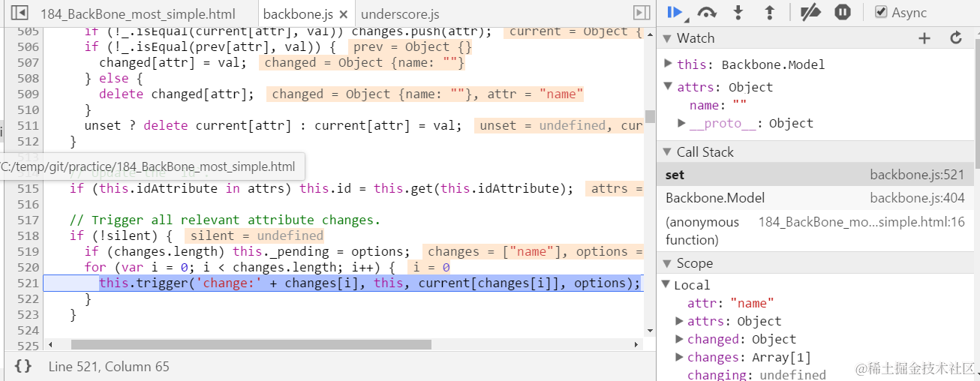Click 'attr: "name"' in Local scope
This screenshot has width=980, height=381.
[x=731, y=303]
